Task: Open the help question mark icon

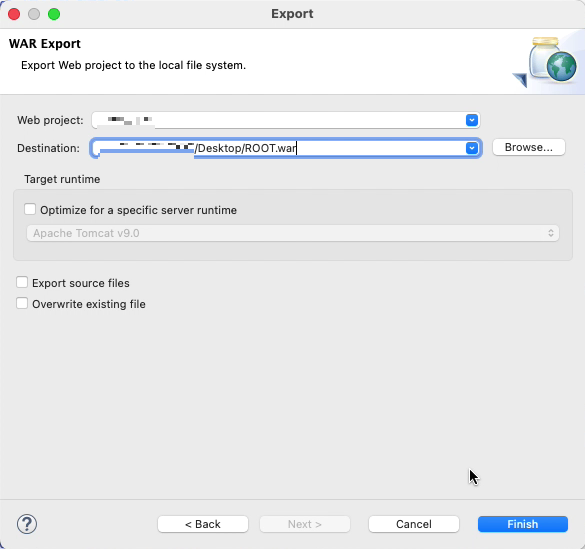Action: pyautogui.click(x=27, y=524)
